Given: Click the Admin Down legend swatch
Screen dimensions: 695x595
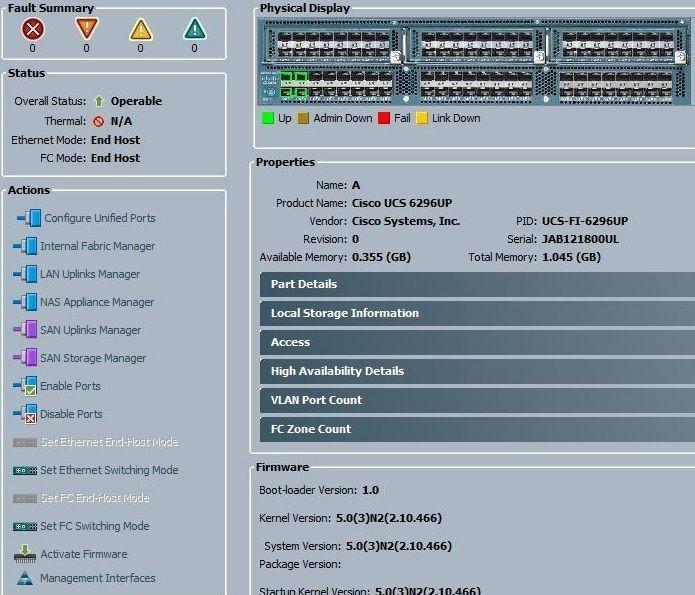Looking at the screenshot, I should [x=303, y=118].
